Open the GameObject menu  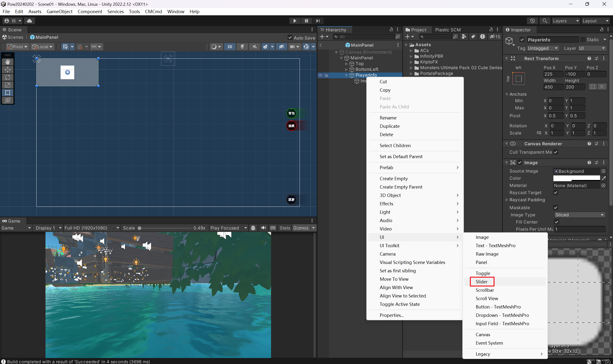59,11
